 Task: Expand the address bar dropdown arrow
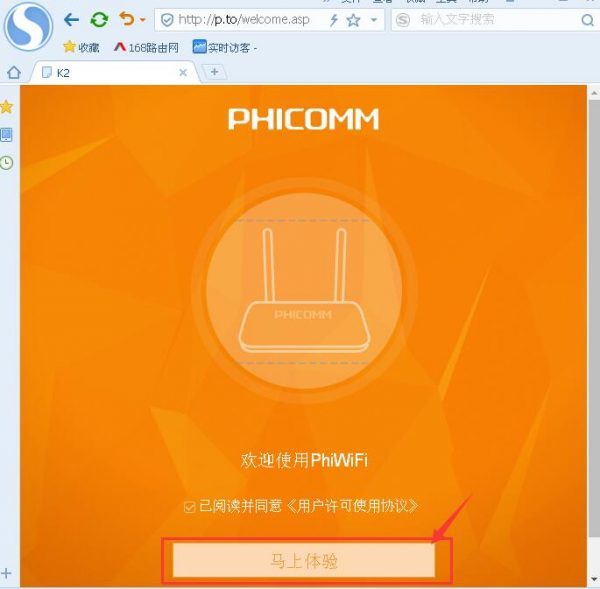pyautogui.click(x=374, y=20)
